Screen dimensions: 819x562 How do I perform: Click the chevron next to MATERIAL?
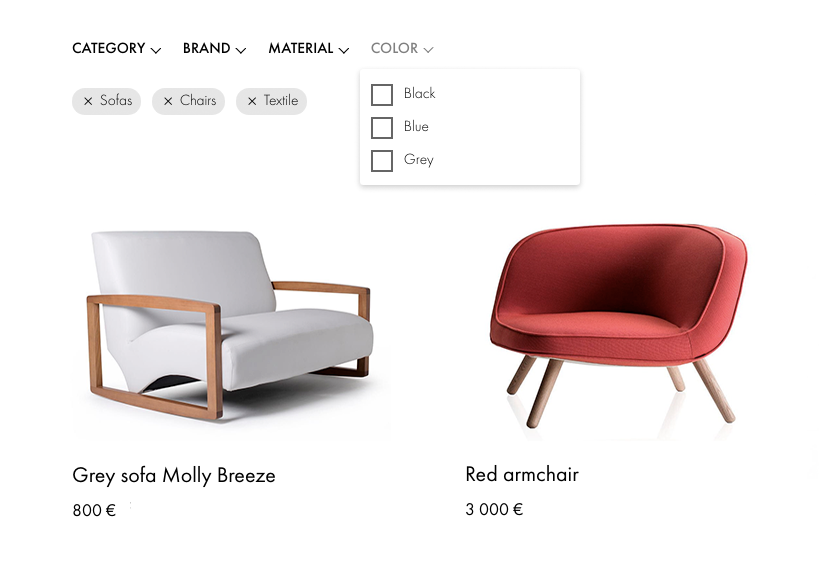point(344,50)
